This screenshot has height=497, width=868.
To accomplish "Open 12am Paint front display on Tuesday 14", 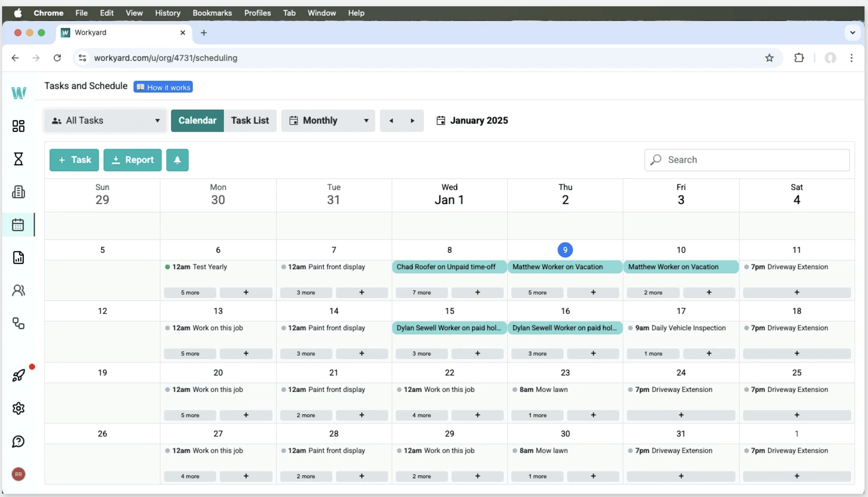I will click(x=323, y=328).
